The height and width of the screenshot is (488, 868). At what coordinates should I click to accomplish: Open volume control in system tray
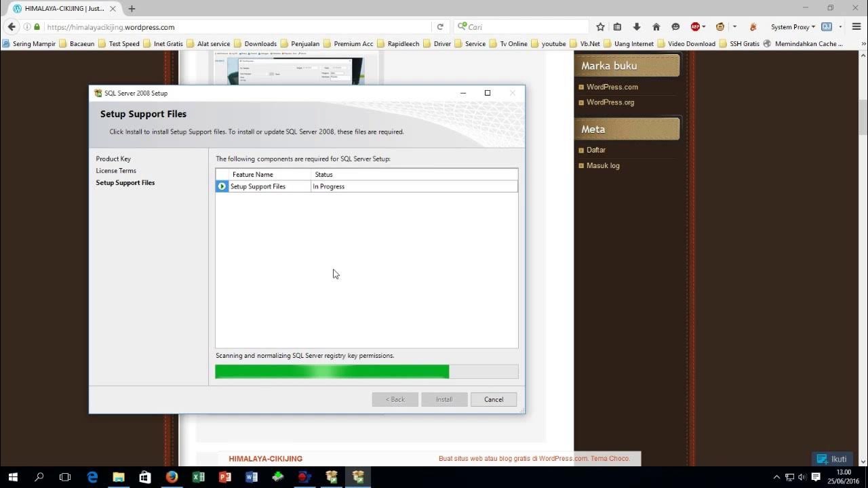tap(802, 477)
